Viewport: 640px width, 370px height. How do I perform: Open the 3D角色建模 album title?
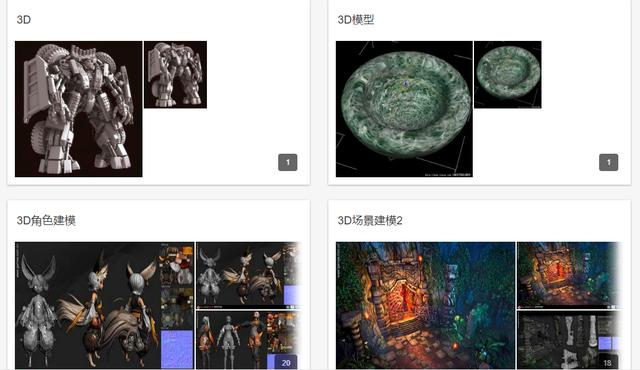point(46,221)
